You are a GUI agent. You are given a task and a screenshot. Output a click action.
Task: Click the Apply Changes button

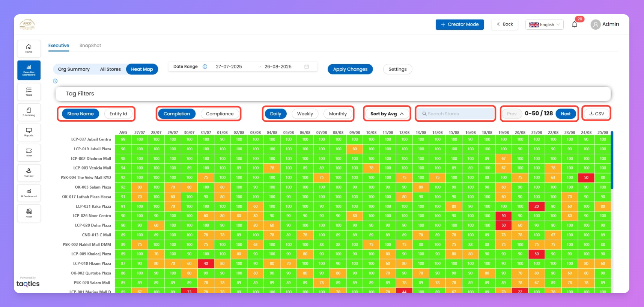point(350,69)
